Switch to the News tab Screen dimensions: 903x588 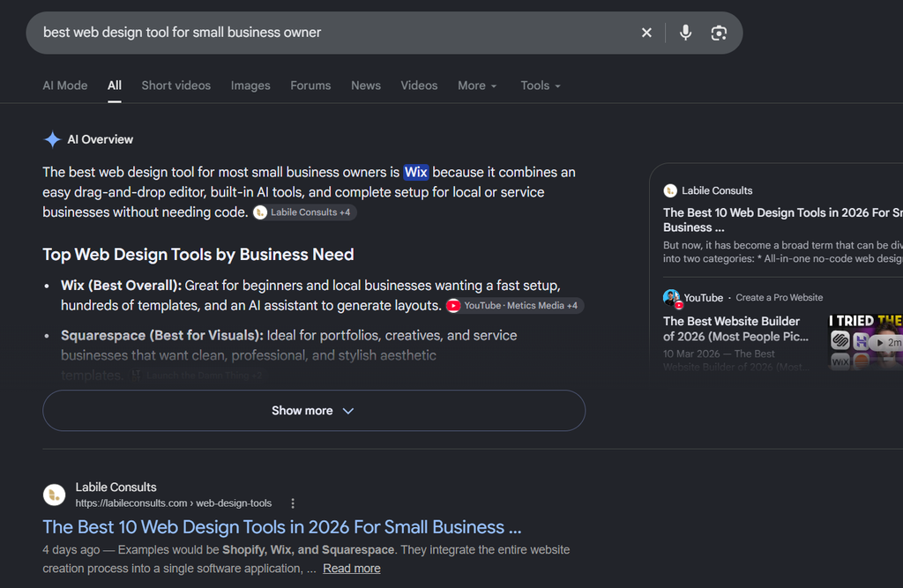(366, 86)
